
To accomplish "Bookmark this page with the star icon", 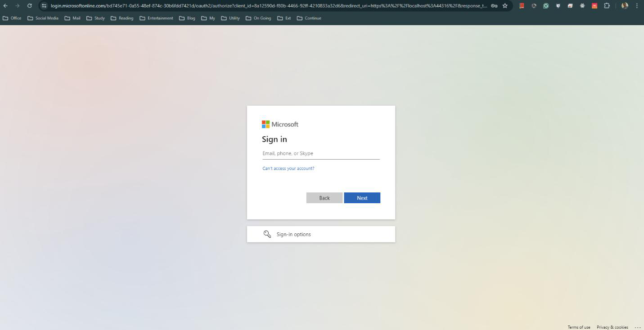I will pyautogui.click(x=505, y=6).
